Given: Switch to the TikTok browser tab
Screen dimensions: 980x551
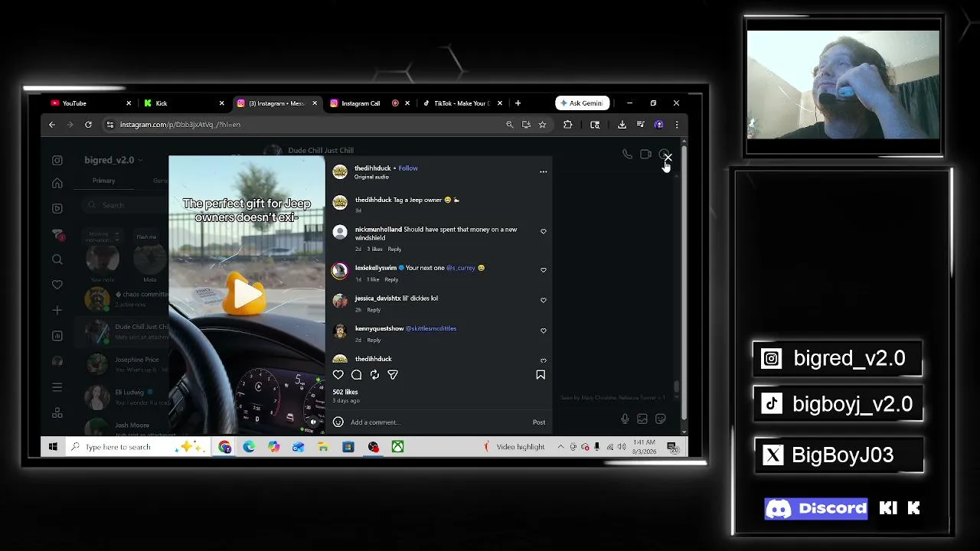Looking at the screenshot, I should 463,103.
